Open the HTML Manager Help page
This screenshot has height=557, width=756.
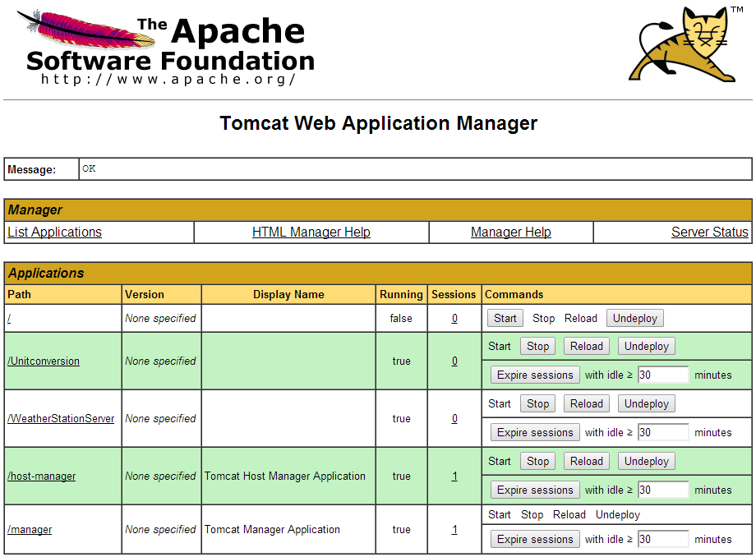point(311,232)
